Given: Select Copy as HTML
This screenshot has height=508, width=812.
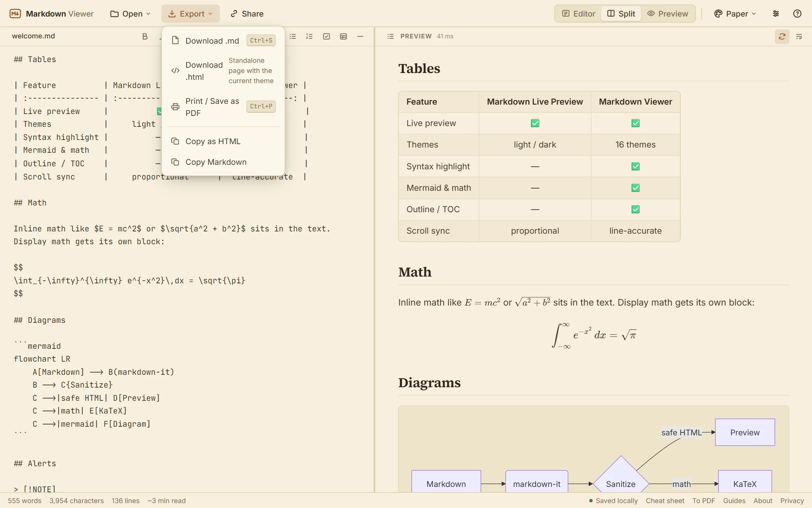Looking at the screenshot, I should tap(223, 141).
